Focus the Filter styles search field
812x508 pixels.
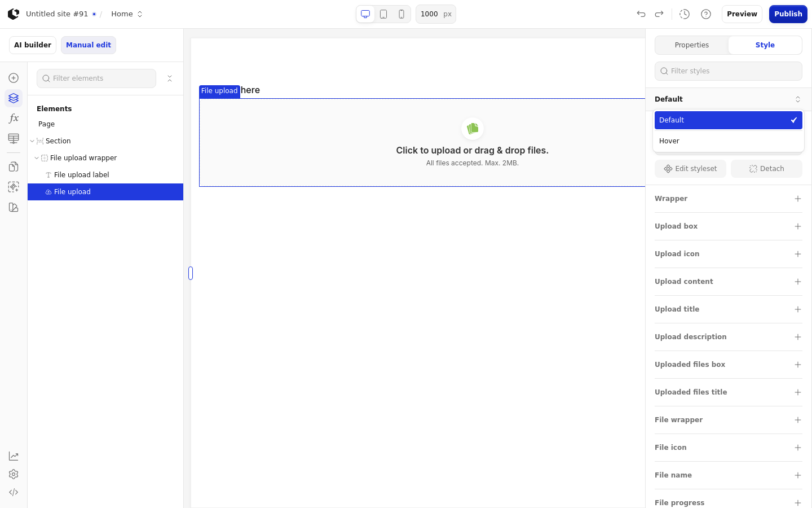(729, 71)
